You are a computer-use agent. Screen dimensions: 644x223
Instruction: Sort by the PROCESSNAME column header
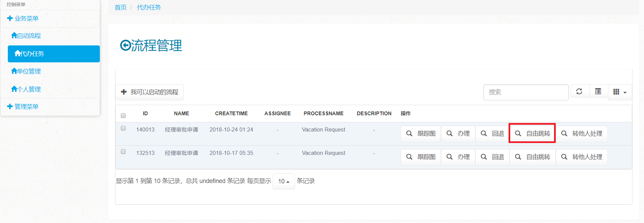click(324, 114)
